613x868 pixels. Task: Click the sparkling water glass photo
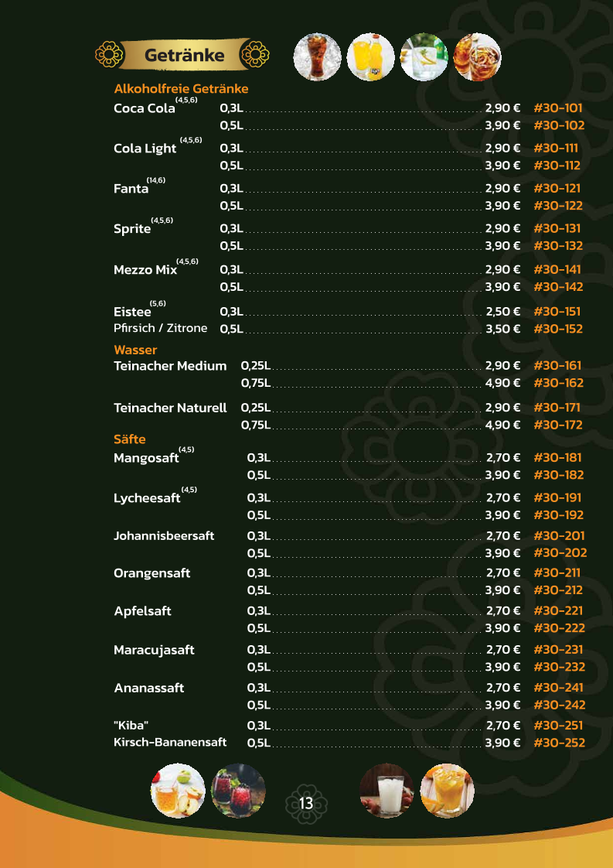click(x=424, y=57)
